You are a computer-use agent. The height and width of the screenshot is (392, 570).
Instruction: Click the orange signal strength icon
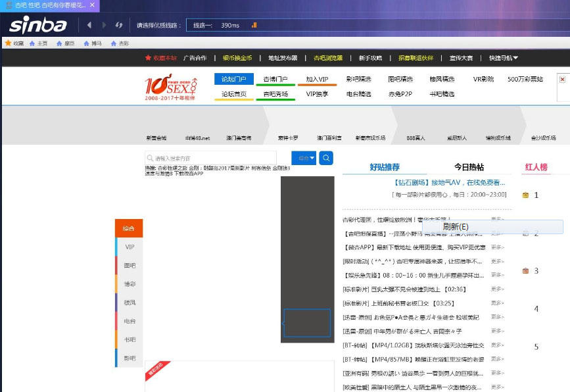(254, 25)
